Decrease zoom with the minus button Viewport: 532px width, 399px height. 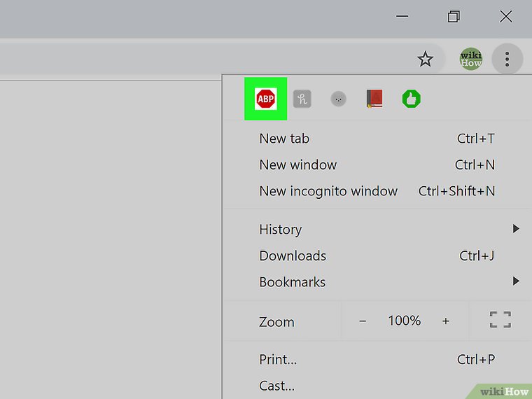click(x=363, y=321)
